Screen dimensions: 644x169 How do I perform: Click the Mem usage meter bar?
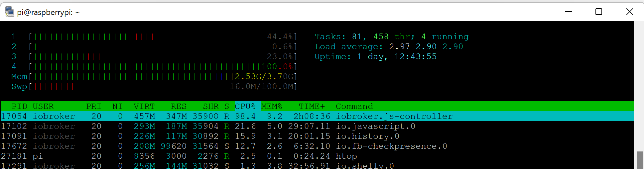pos(163,76)
